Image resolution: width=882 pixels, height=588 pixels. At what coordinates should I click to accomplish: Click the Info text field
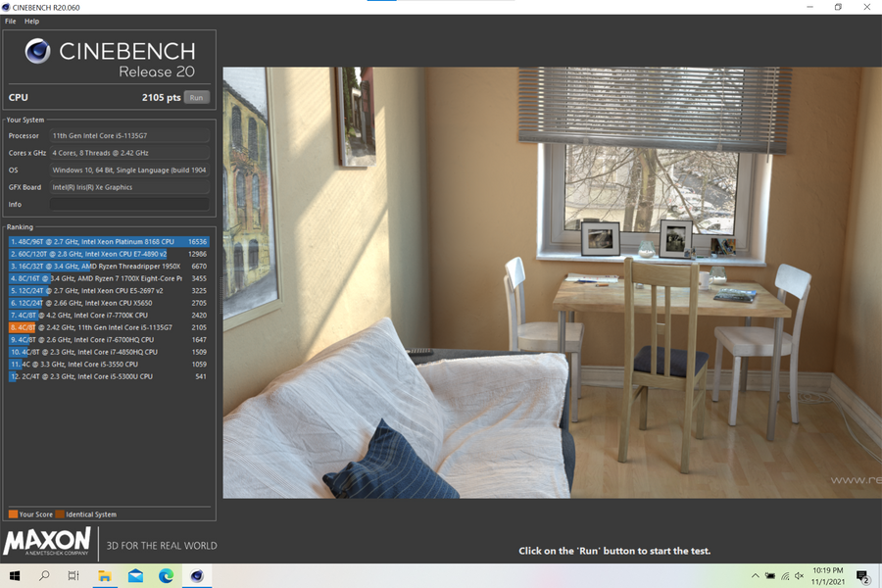[129, 205]
